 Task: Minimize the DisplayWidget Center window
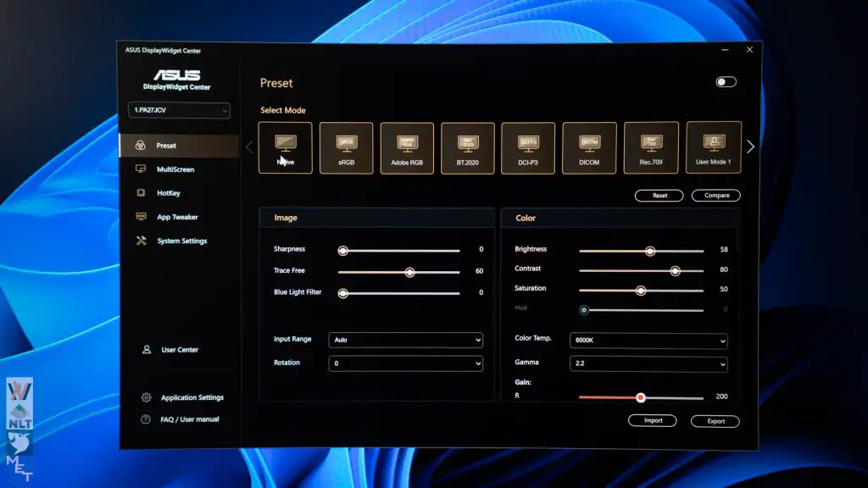pyautogui.click(x=725, y=50)
